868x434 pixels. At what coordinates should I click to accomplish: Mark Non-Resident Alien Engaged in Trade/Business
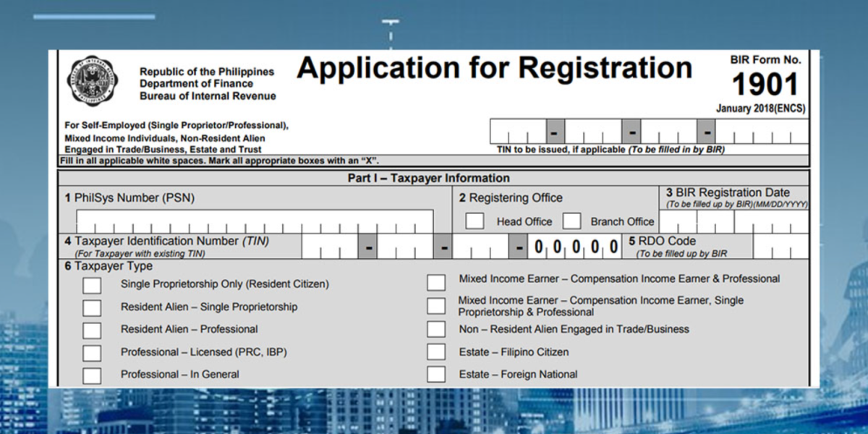(x=436, y=330)
